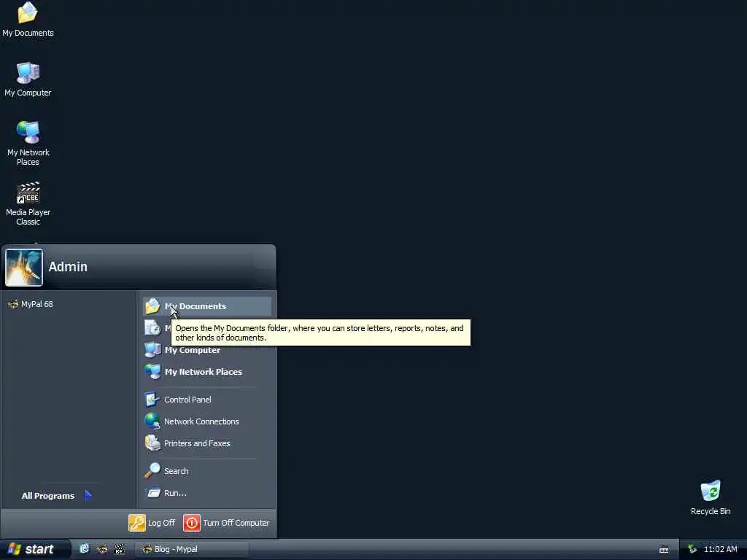
Task: Click Turn Off Computer power button
Action: tap(192, 523)
